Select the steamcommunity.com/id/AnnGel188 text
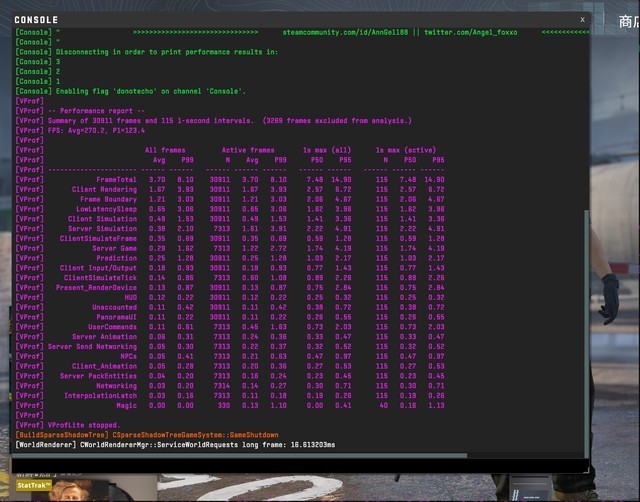The height and width of the screenshot is (502, 640). 345,32
